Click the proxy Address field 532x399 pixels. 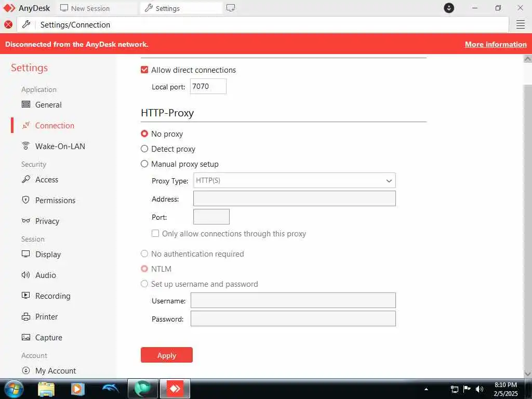click(x=294, y=198)
